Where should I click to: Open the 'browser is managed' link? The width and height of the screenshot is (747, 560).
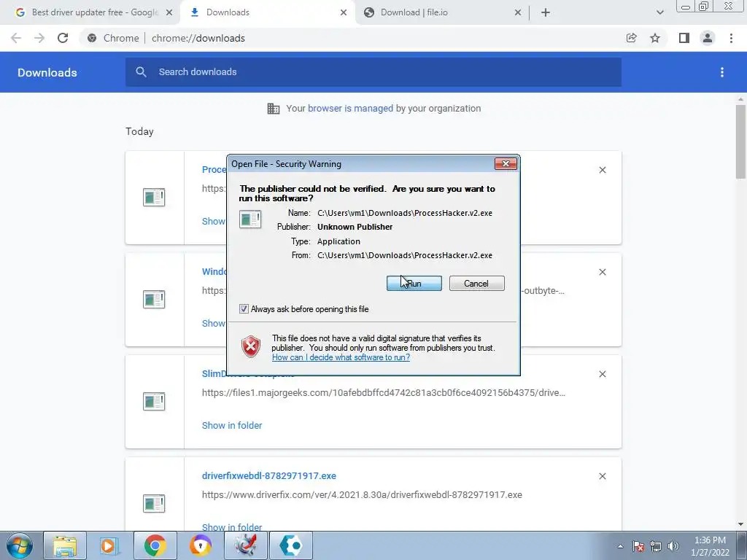(350, 109)
